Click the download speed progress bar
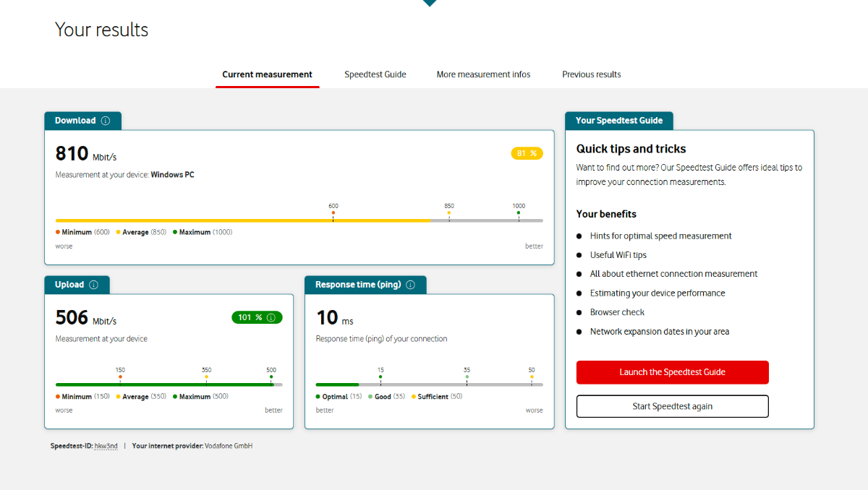The height and width of the screenshot is (490, 868). point(299,220)
